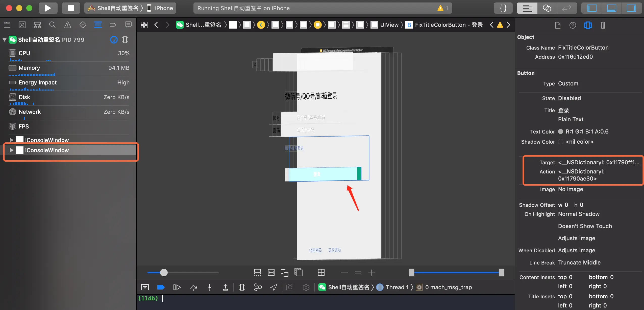Screen dimensions: 644x310
Task: Open the Debug navigator icon
Action: coord(98,25)
